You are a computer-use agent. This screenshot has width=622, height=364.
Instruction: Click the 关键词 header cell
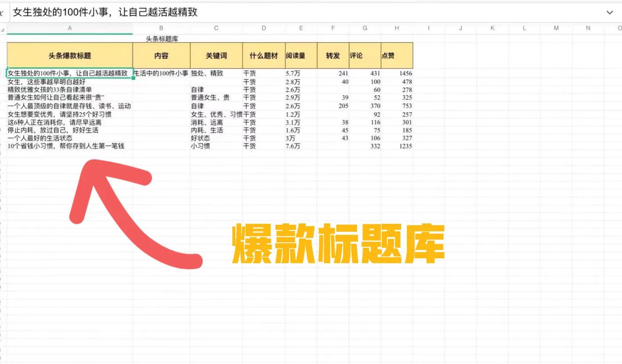[216, 55]
